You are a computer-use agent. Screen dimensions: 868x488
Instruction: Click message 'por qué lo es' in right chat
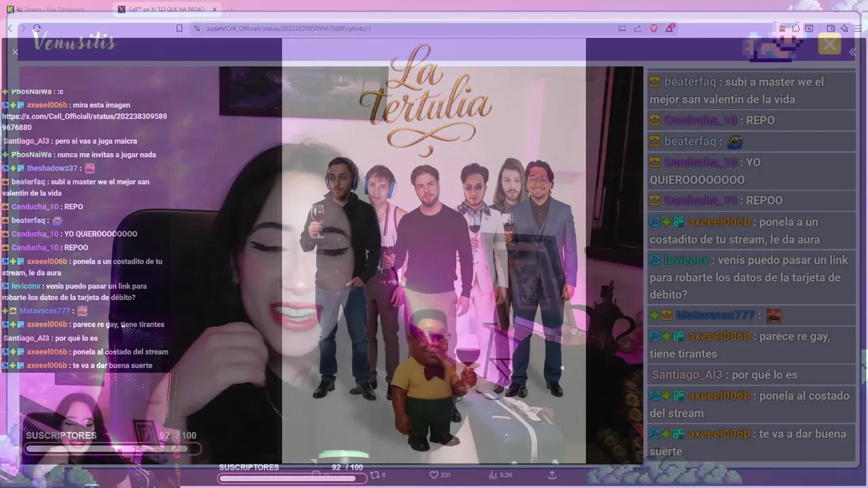(x=764, y=375)
